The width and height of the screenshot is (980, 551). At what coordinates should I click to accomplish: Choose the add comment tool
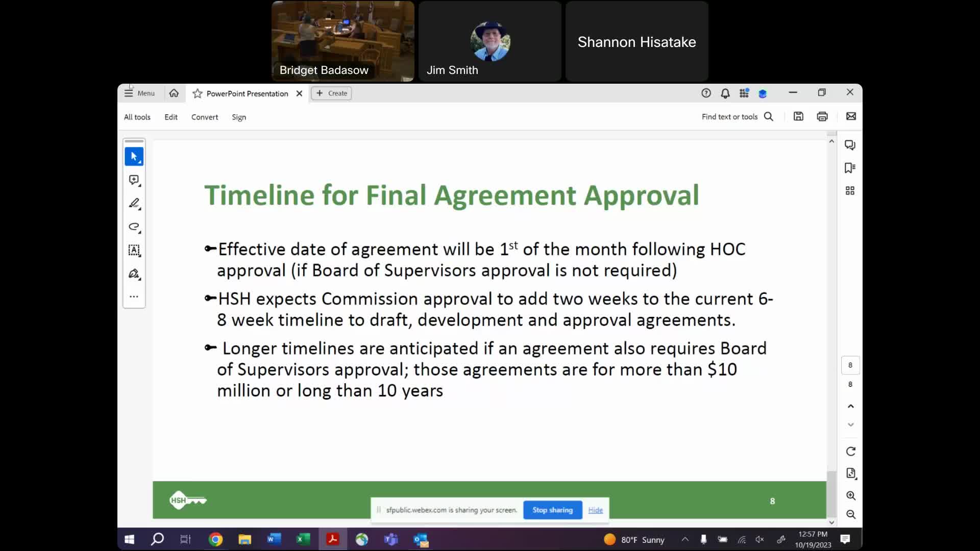coord(134,180)
